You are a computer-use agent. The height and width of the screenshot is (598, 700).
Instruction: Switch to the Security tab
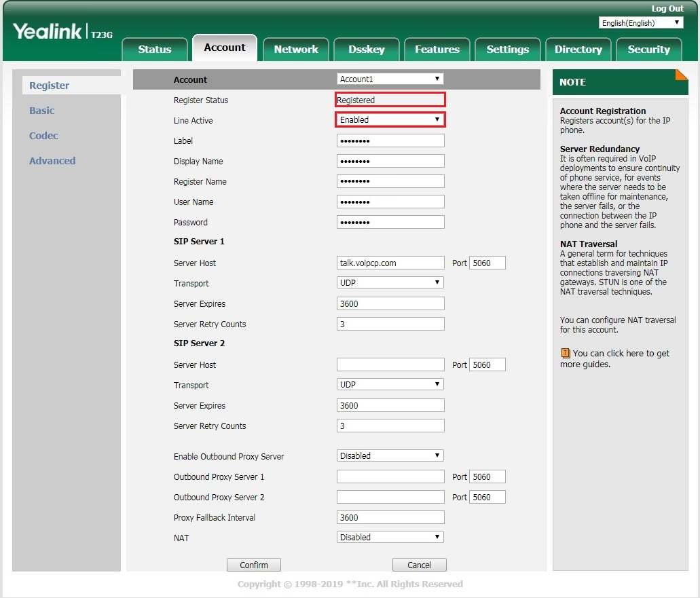click(648, 49)
